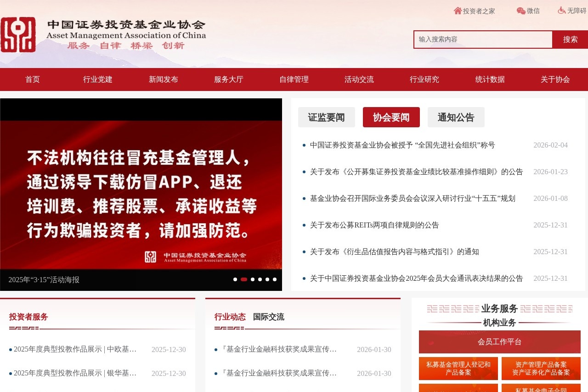Switch to the 协会要闻 tab

[x=391, y=117]
